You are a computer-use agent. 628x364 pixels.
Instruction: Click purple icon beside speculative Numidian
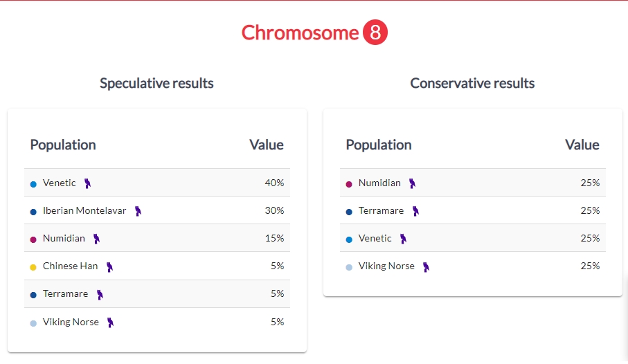[x=96, y=239]
